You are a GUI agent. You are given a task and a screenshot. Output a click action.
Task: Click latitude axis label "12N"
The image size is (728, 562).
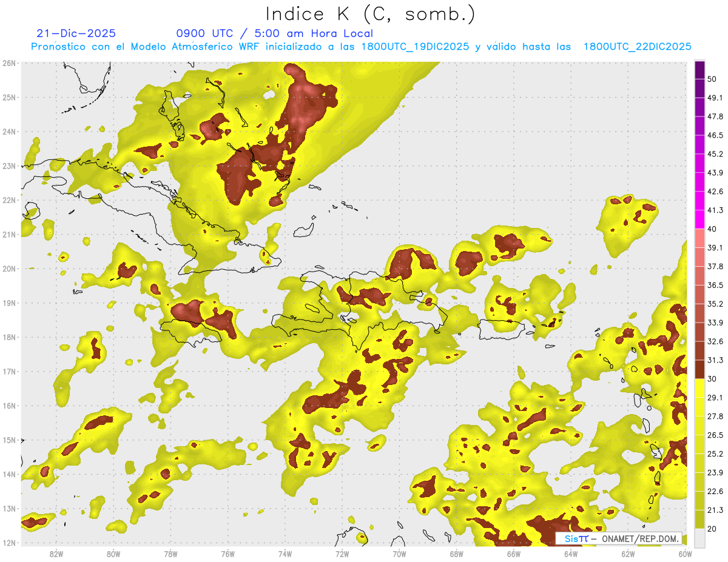coord(8,543)
